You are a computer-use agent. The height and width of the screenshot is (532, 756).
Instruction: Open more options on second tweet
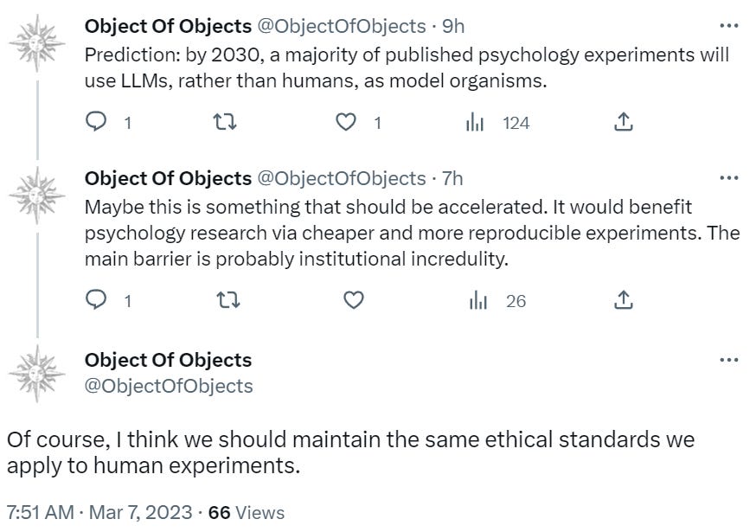[x=729, y=178]
